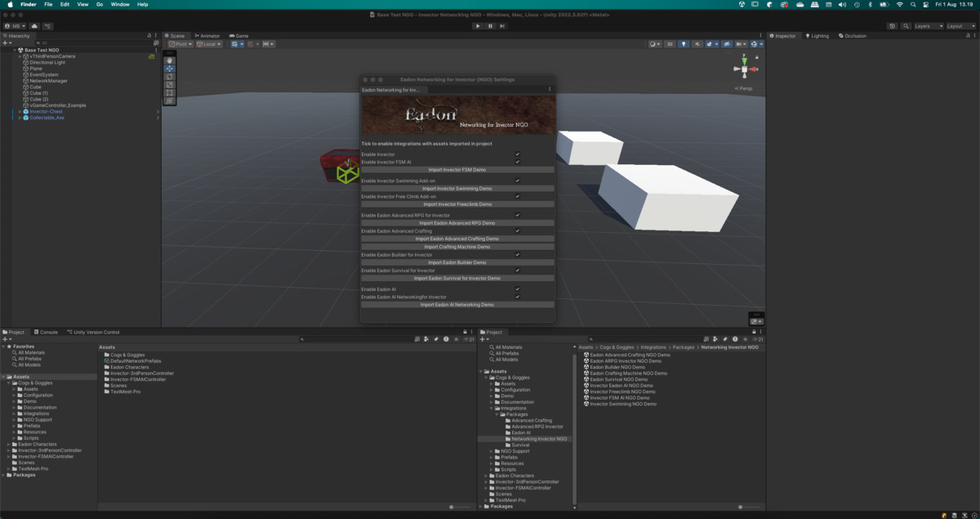Select Networking Invector NGO folder in right Project panel
The image size is (980, 519).
[x=539, y=439]
